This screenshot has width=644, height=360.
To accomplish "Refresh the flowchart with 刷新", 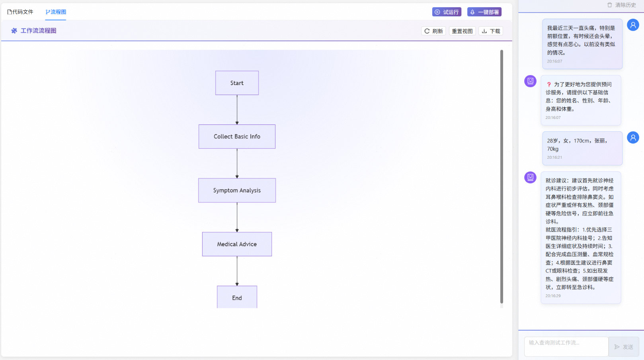I will click(x=433, y=31).
